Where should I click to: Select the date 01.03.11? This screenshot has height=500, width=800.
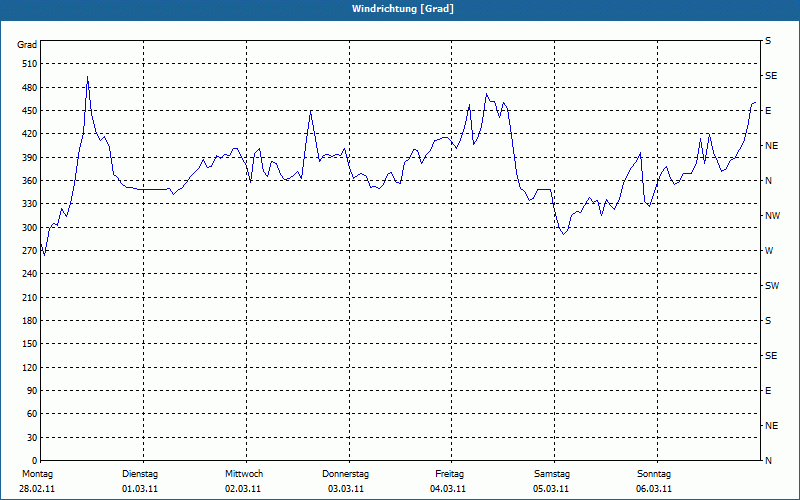coord(140,489)
